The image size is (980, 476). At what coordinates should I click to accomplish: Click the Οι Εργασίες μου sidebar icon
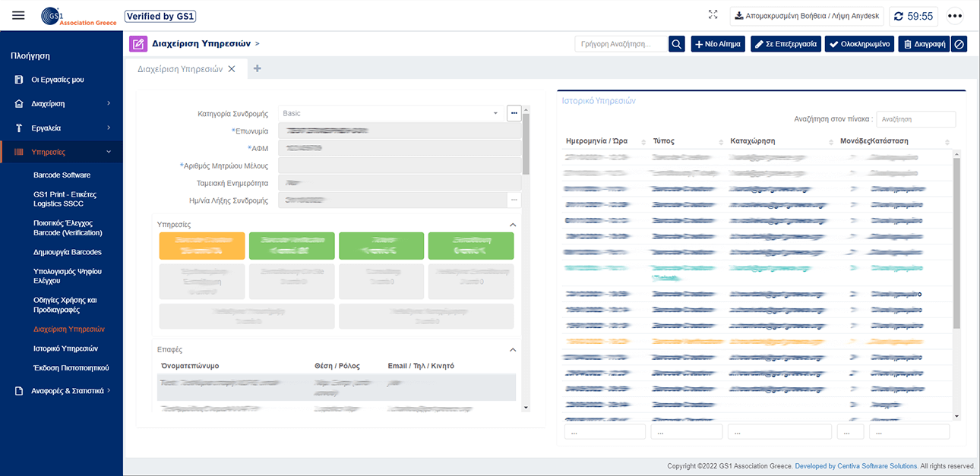pos(19,80)
